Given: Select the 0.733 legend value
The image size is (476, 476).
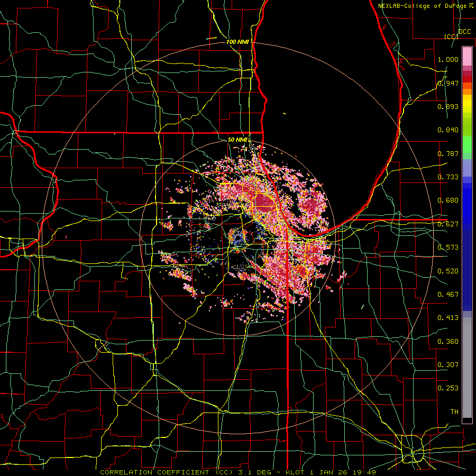Looking at the screenshot, I should click(448, 177).
